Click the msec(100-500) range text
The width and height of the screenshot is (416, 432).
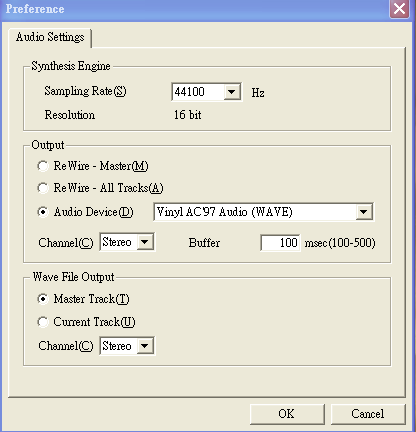(x=340, y=243)
